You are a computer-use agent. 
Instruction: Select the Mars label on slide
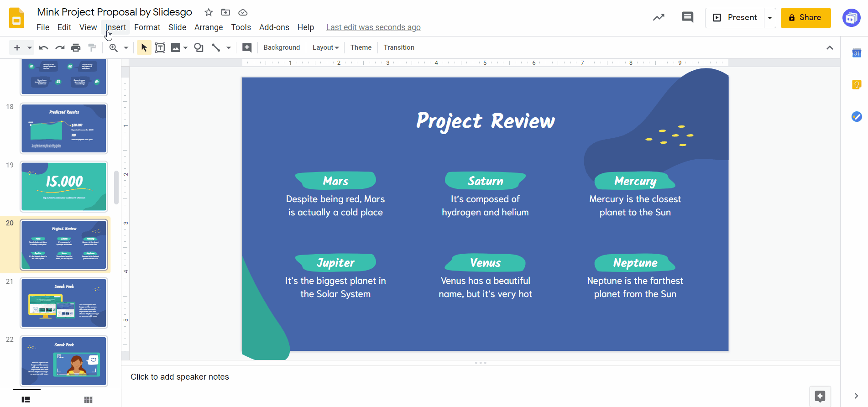click(x=336, y=181)
